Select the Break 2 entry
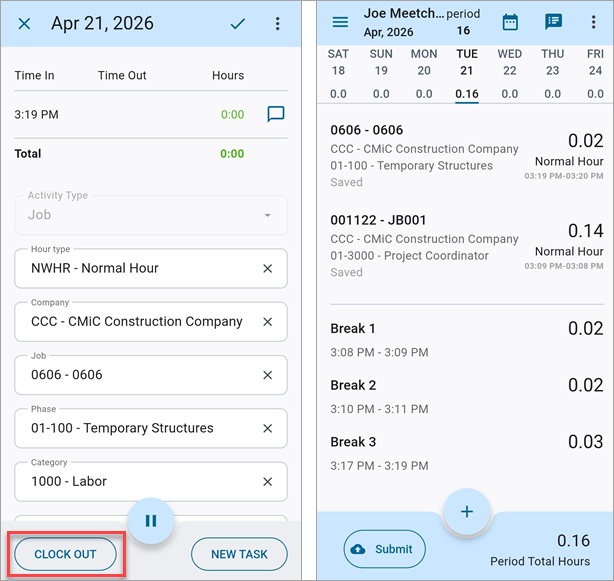Viewport: 614px width, 581px height. [x=467, y=396]
